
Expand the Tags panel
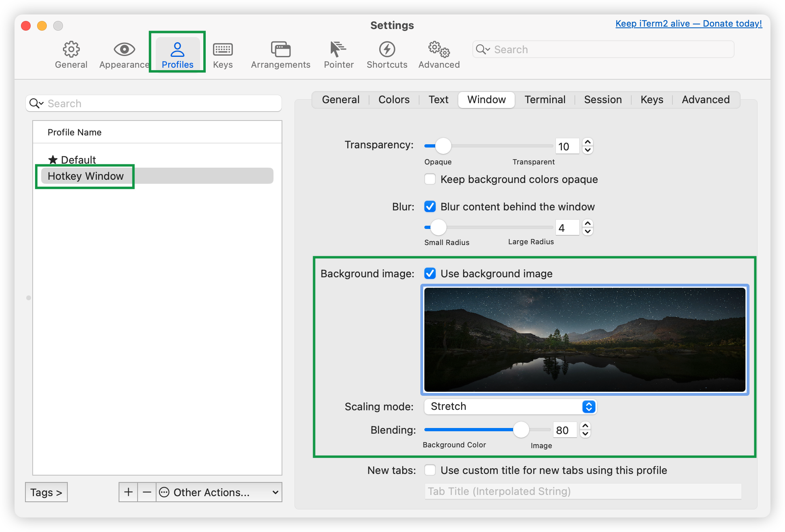46,492
